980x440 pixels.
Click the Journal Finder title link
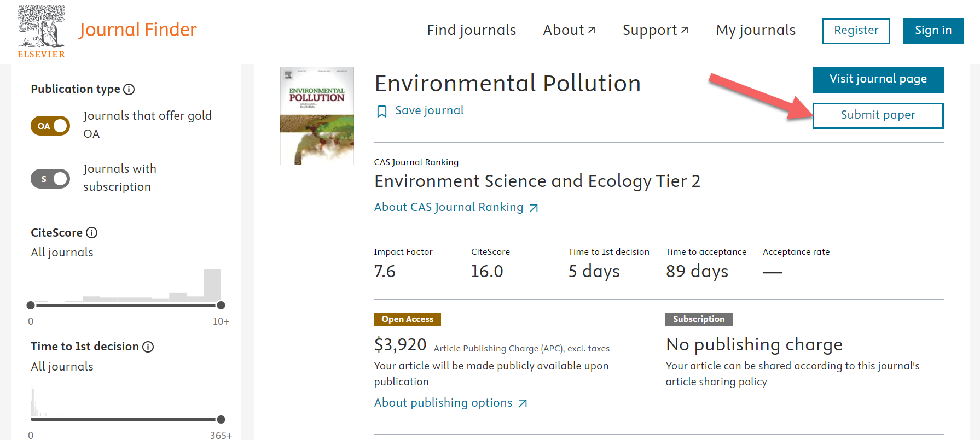(138, 30)
